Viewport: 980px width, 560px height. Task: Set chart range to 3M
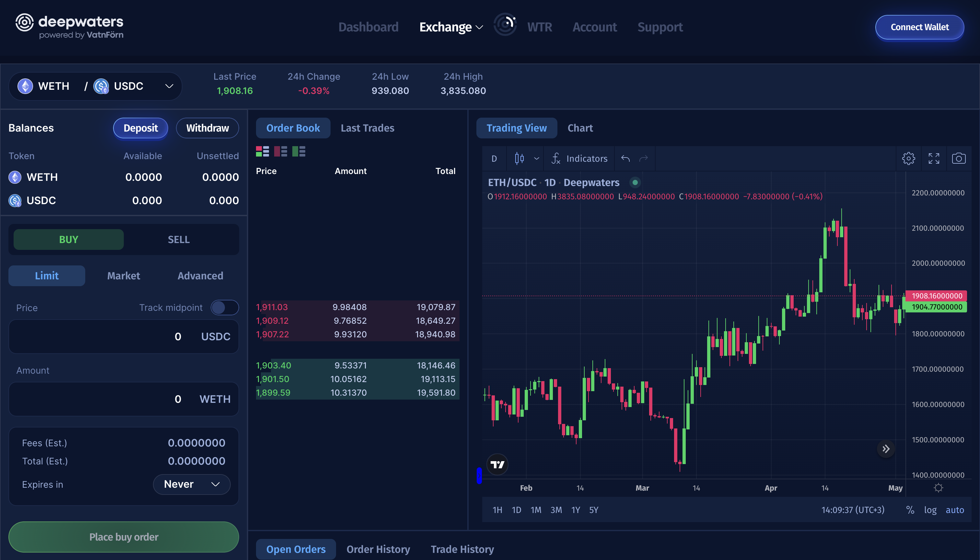(x=556, y=510)
